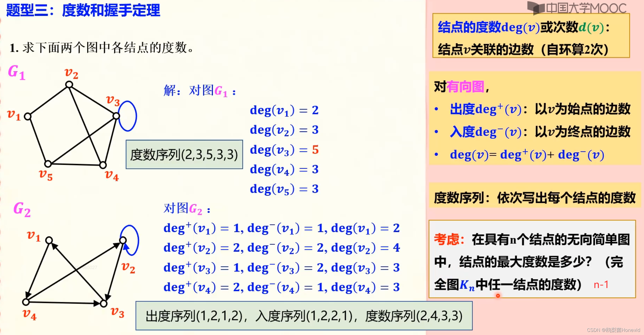Click the text 度数序列：依次写出每个结点的度数

[x=534, y=198]
